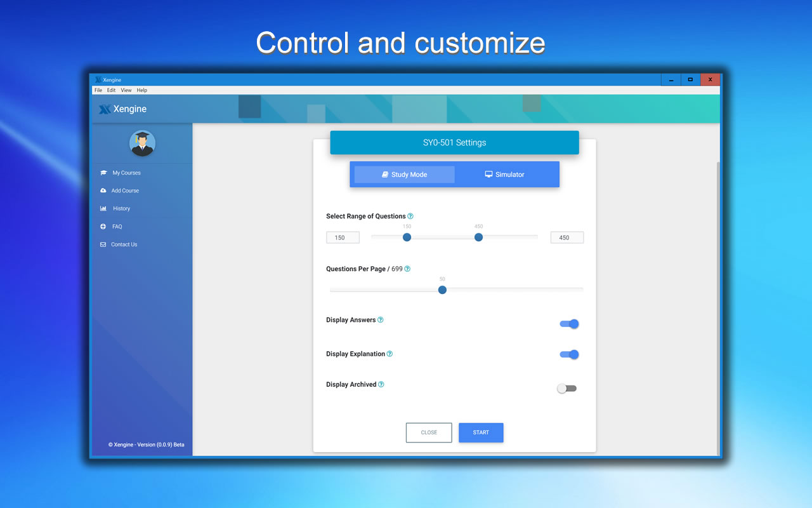Click the help icon beside Questions Per Page
The height and width of the screenshot is (508, 812).
pyautogui.click(x=407, y=269)
